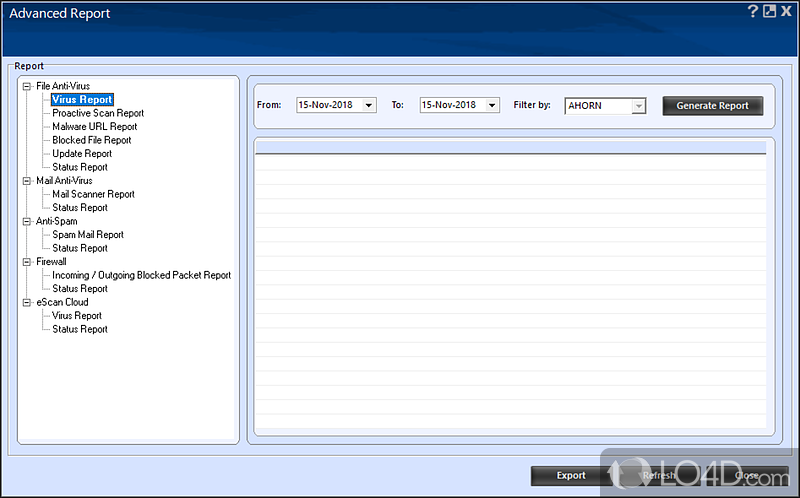Image resolution: width=800 pixels, height=498 pixels.
Task: Click the Close button at bottom
Action: pyautogui.click(x=746, y=476)
